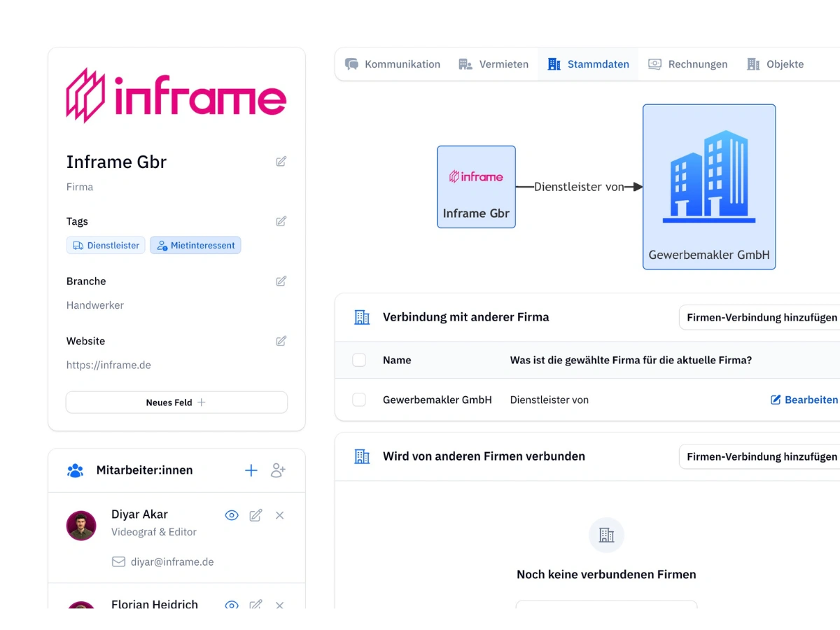The width and height of the screenshot is (840, 630).
Task: Click the Dienstleister tag
Action: click(x=106, y=246)
